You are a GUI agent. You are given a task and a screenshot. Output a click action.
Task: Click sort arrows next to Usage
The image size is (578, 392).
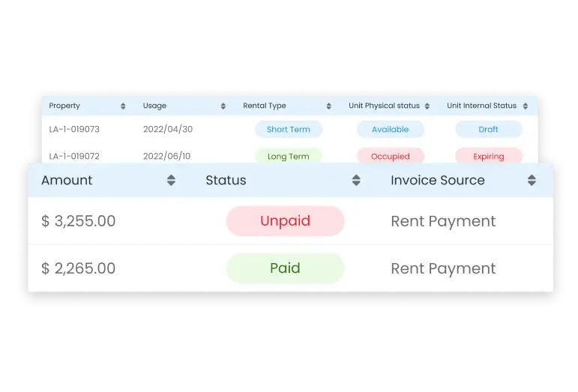223,106
